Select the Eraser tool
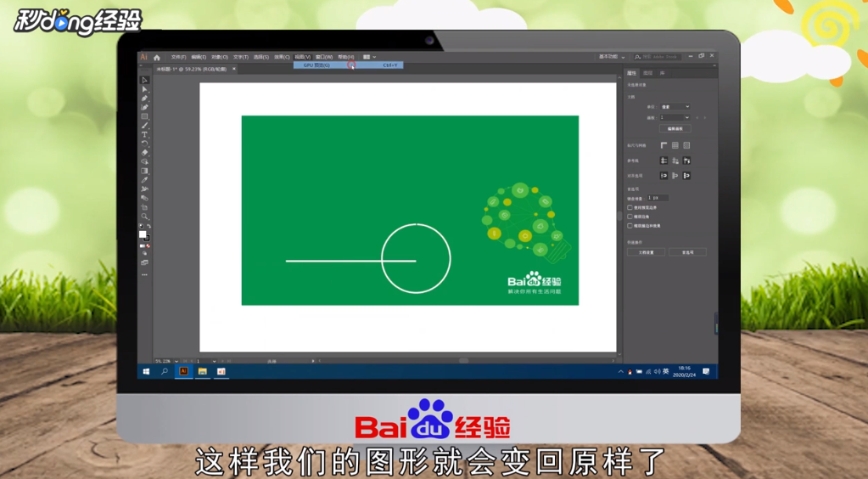Screen dimensions: 868x479 [144, 153]
